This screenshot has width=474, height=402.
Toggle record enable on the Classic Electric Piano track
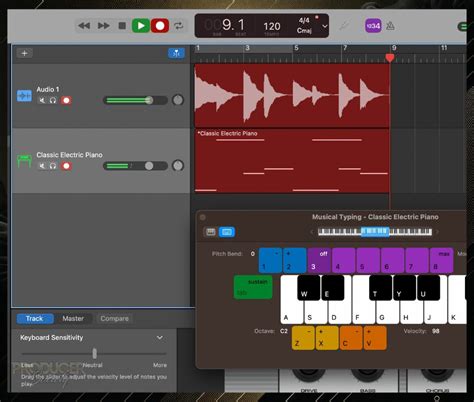point(66,166)
